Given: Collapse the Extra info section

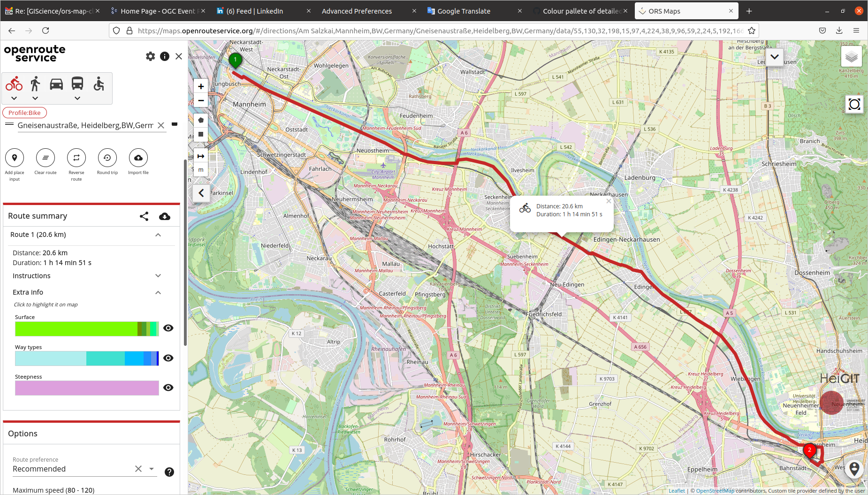Looking at the screenshot, I should (x=158, y=292).
